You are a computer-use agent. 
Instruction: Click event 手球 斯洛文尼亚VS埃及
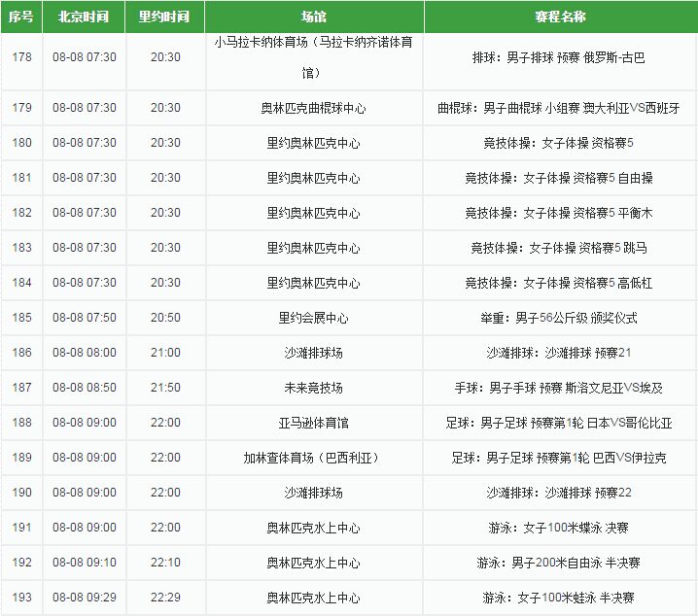[x=559, y=389]
